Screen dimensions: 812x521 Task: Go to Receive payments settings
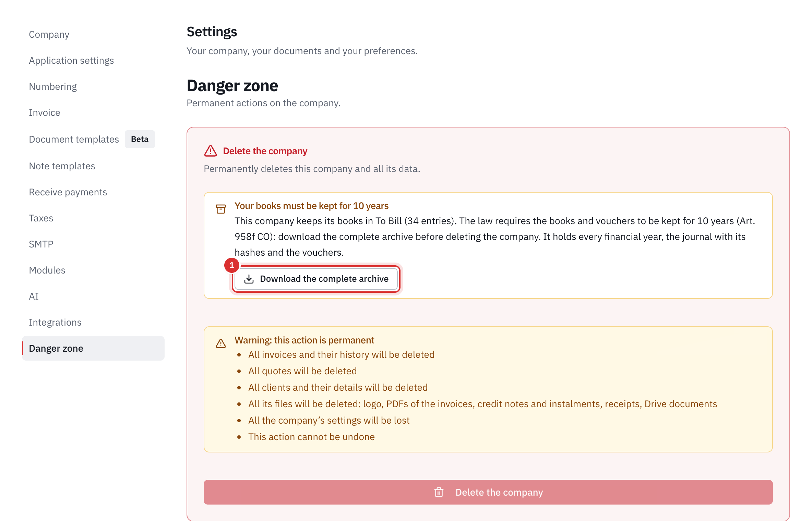click(68, 192)
